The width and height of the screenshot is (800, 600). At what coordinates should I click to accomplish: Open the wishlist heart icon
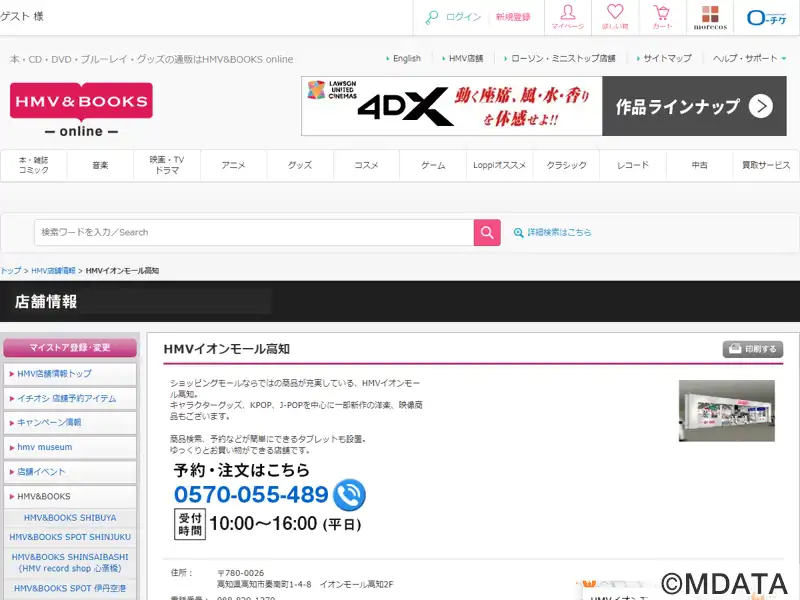(615, 17)
